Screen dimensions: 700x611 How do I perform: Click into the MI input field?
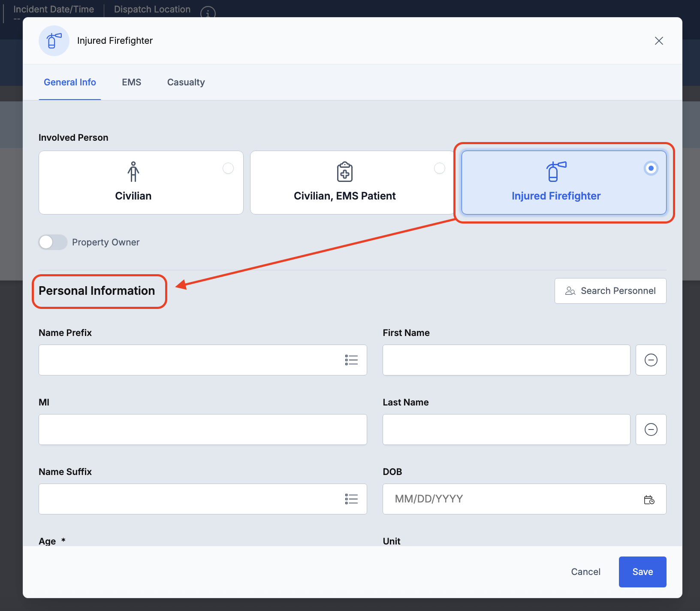(x=202, y=430)
